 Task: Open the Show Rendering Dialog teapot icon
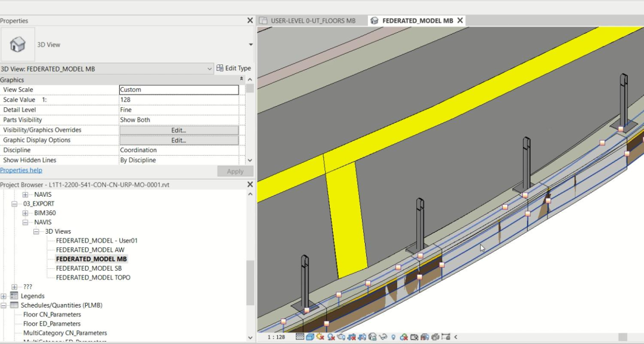click(341, 337)
